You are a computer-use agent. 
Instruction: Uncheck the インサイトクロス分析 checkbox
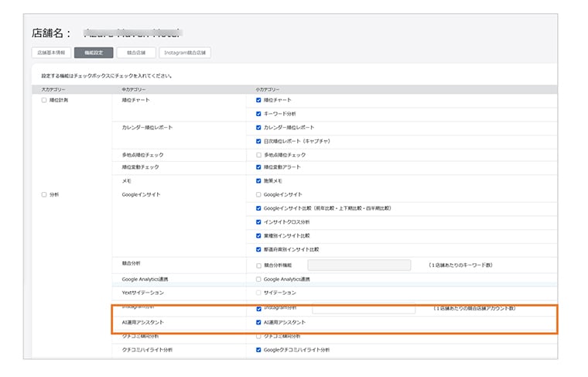coord(258,222)
